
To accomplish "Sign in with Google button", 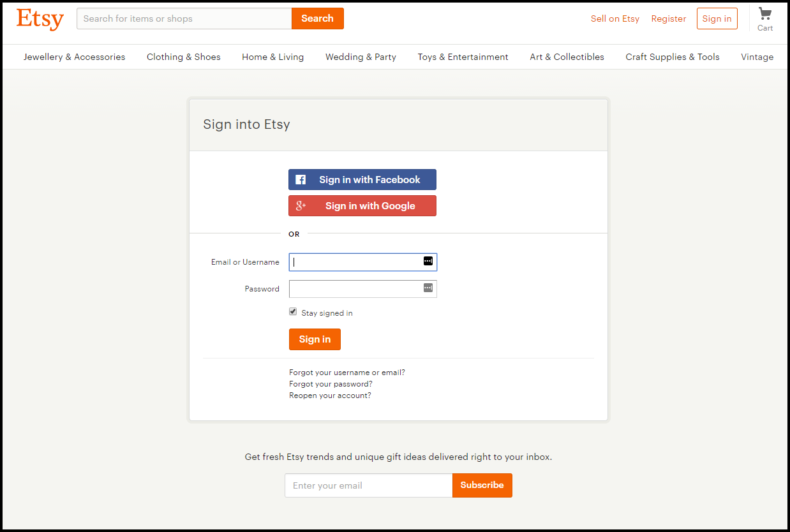I will tap(362, 206).
